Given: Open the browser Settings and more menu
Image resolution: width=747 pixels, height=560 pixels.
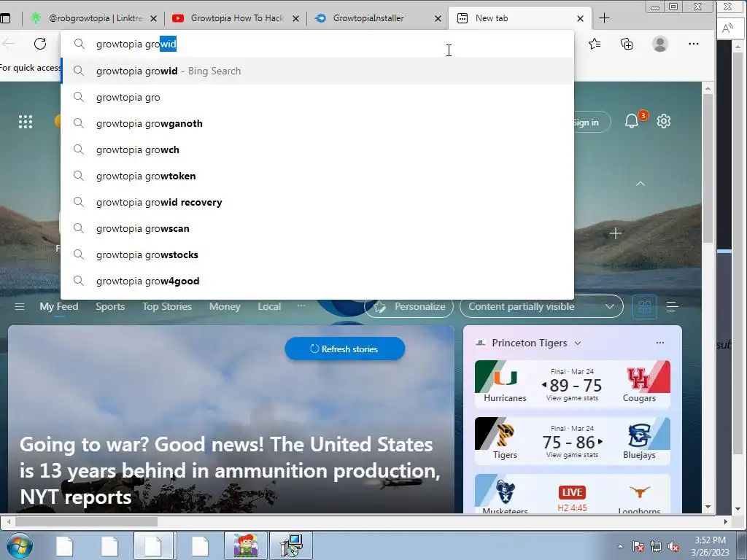Looking at the screenshot, I should point(694,44).
